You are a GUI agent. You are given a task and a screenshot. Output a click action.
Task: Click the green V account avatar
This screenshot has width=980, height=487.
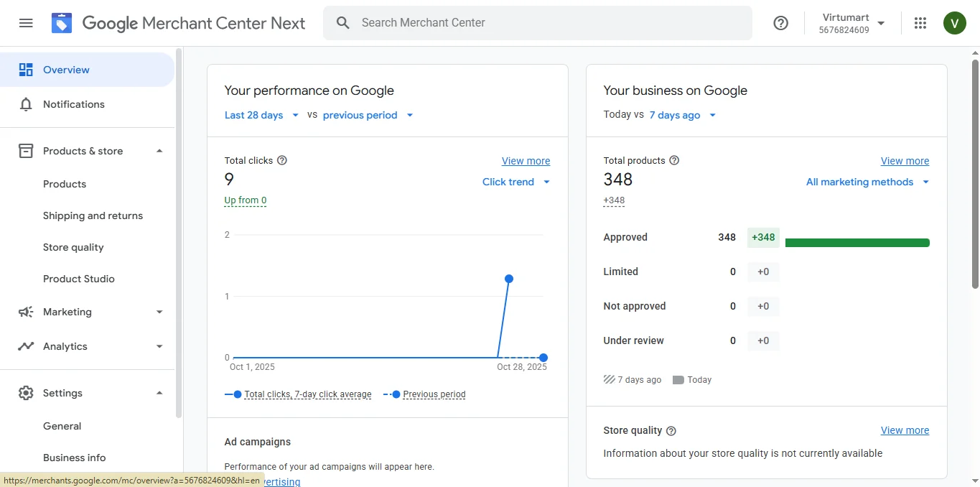[954, 23]
